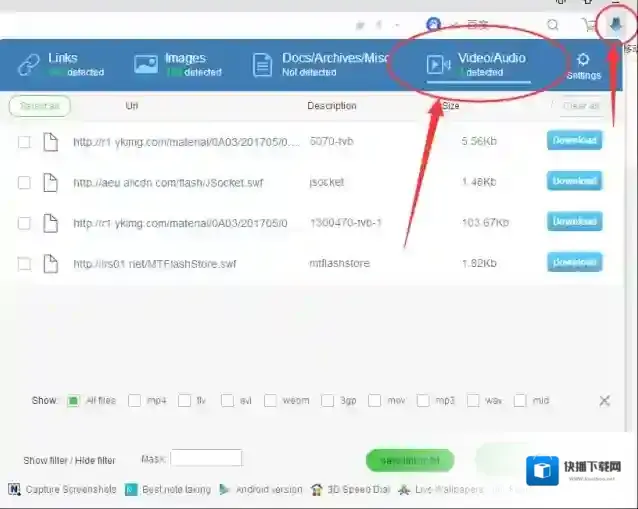Viewport: 638px width, 509px height.
Task: Click the Docs/Archives/Misc document icon
Action: [262, 66]
